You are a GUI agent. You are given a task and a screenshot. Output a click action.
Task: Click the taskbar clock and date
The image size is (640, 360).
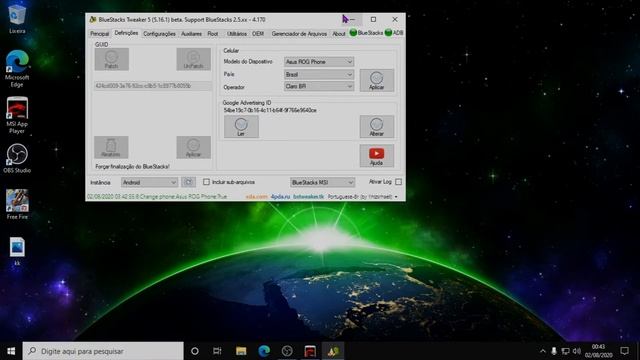[x=598, y=351]
